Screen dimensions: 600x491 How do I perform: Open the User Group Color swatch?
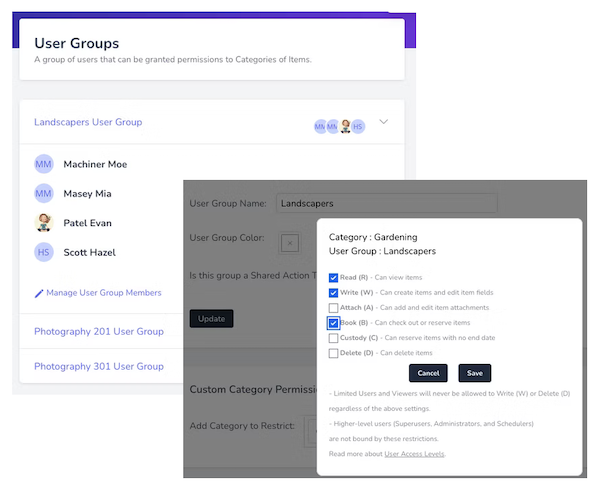point(287,241)
